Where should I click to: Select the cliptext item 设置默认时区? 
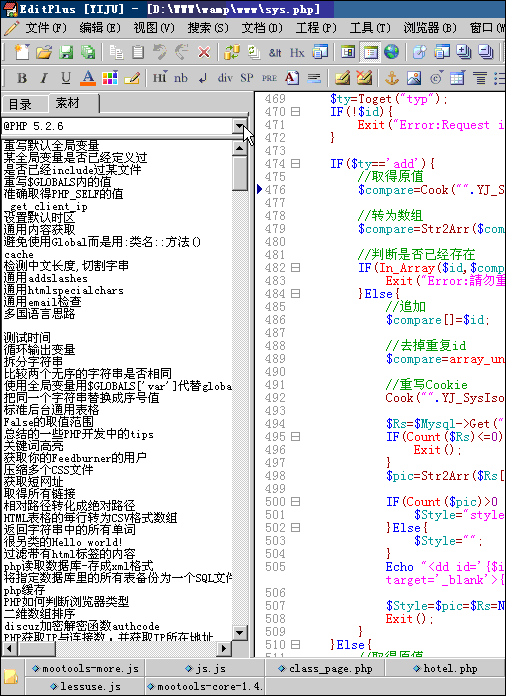[x=40, y=218]
